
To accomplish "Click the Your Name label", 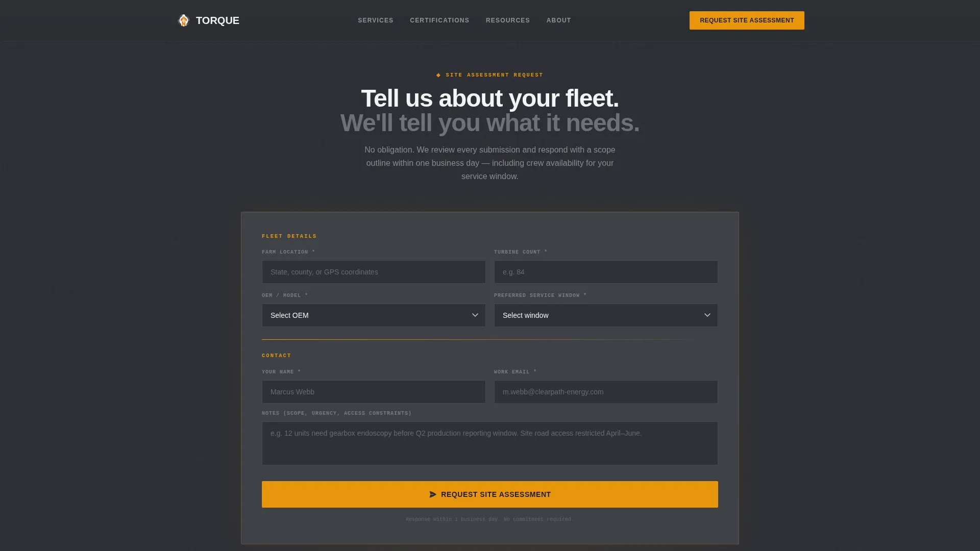I will 281,372.
